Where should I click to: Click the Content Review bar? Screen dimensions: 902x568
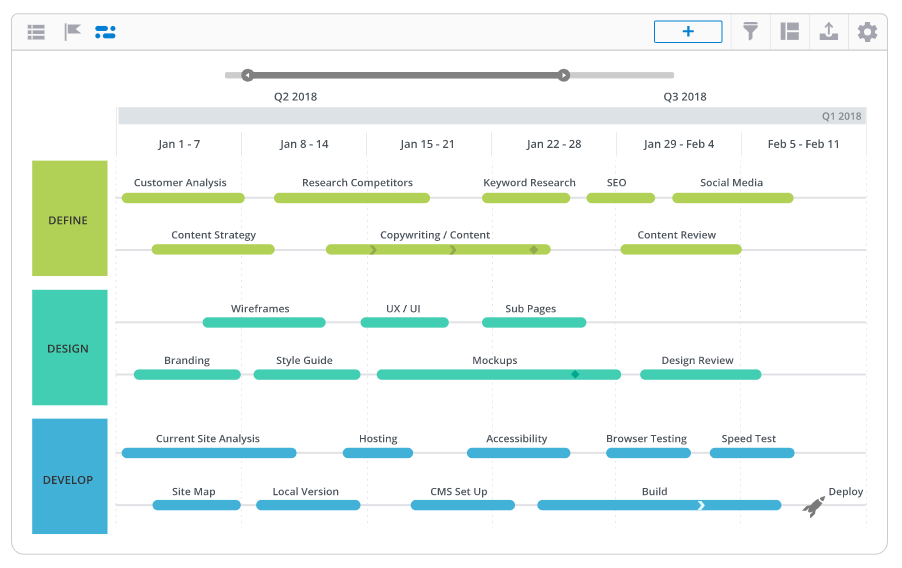[681, 250]
